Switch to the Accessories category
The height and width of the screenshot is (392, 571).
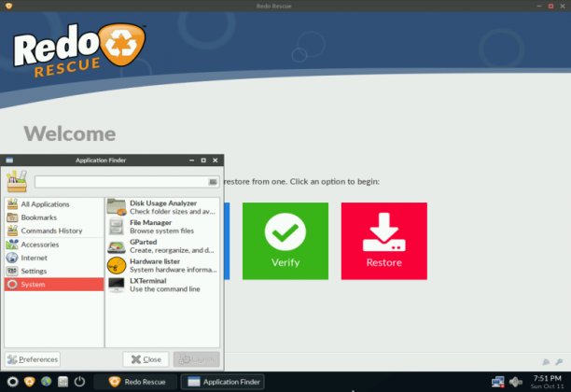click(54, 245)
